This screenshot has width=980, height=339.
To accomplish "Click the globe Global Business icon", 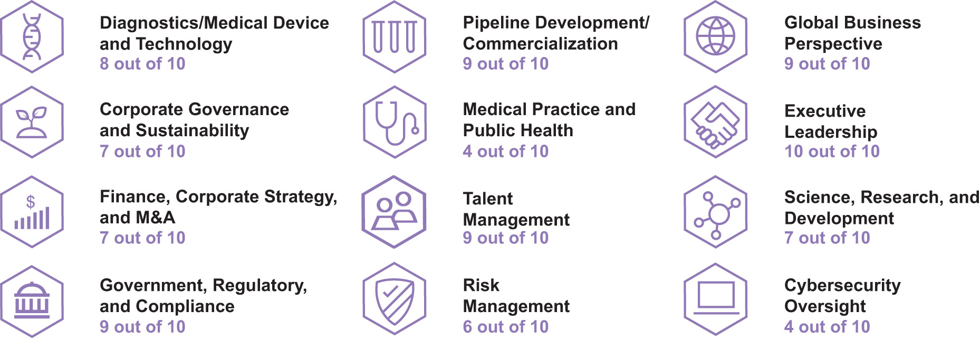I will tap(715, 37).
